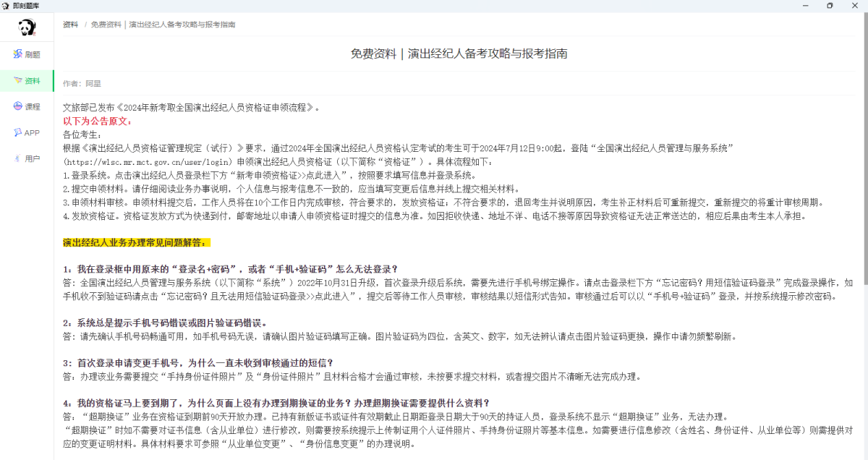
Task: Open the 用户 user profile icon
Action: (x=18, y=158)
